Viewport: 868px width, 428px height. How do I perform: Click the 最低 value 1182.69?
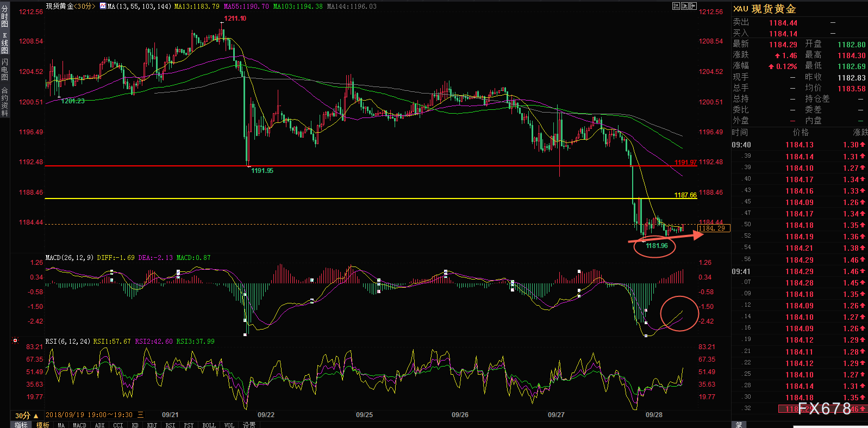[852, 66]
